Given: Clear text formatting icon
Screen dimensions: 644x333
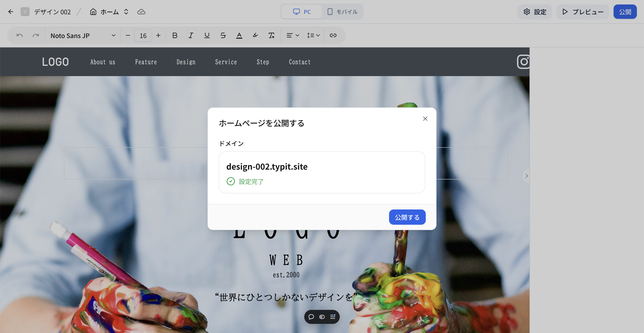Looking at the screenshot, I should pos(271,36).
